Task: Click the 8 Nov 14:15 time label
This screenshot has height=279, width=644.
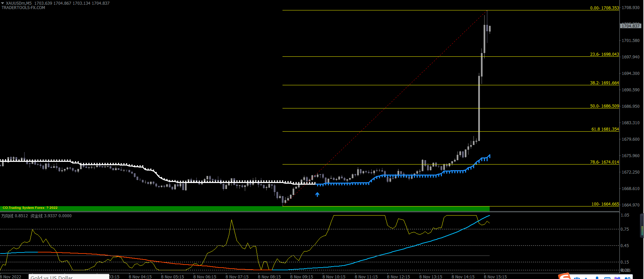Action: [x=463, y=277]
